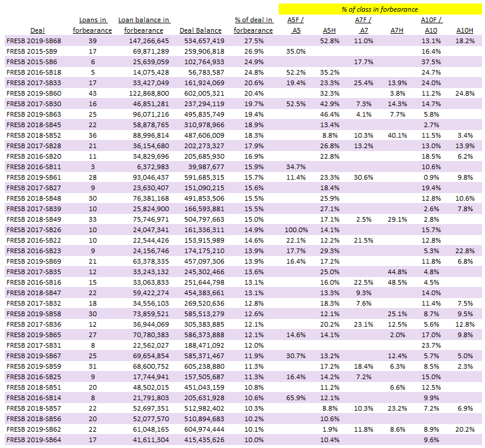Click the 'A5F / A5' column header
The image size is (485, 448).
click(296, 25)
